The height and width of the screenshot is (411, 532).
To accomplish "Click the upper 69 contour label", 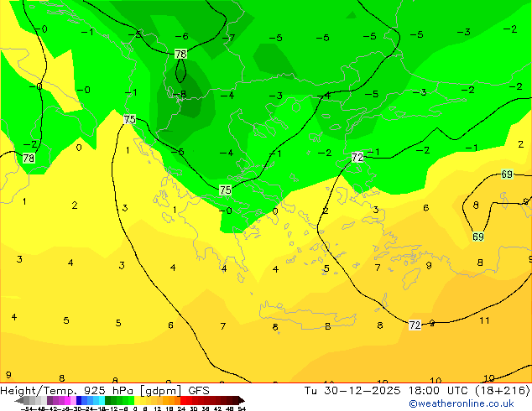I will (507, 174).
